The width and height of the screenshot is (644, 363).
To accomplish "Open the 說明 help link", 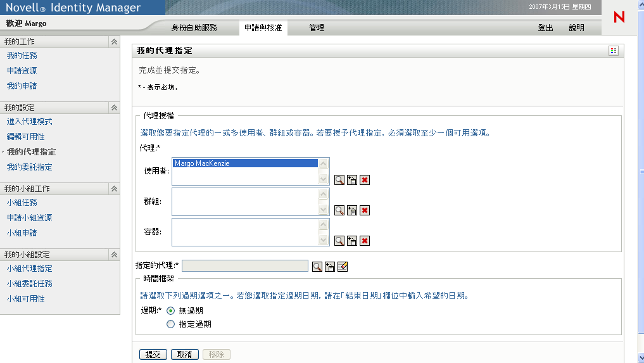I will click(x=576, y=27).
